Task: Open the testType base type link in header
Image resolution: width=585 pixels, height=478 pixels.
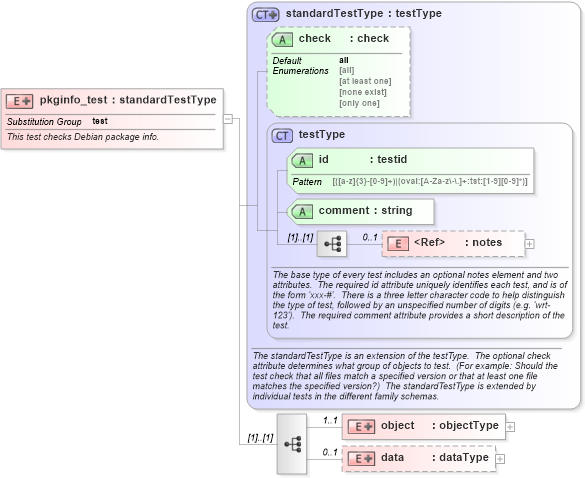Action: click(x=419, y=13)
